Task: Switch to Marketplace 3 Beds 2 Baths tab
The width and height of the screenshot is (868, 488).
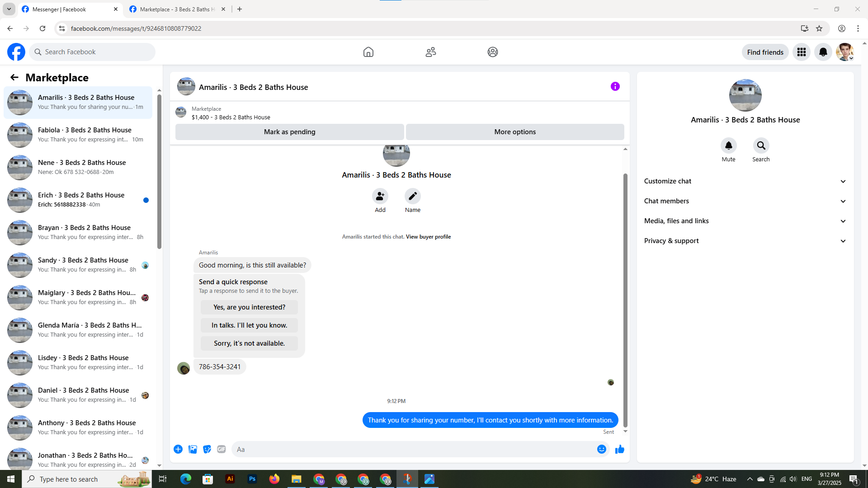Action: point(177,9)
